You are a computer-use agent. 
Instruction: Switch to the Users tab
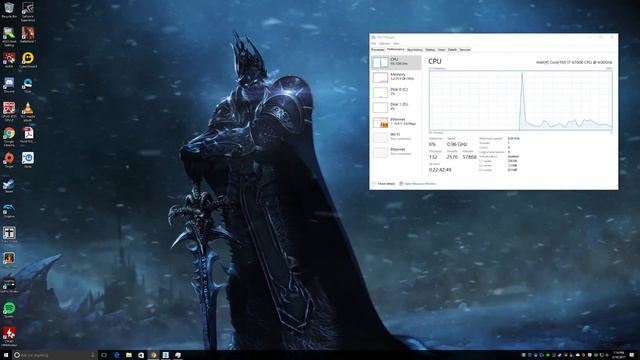click(x=442, y=50)
